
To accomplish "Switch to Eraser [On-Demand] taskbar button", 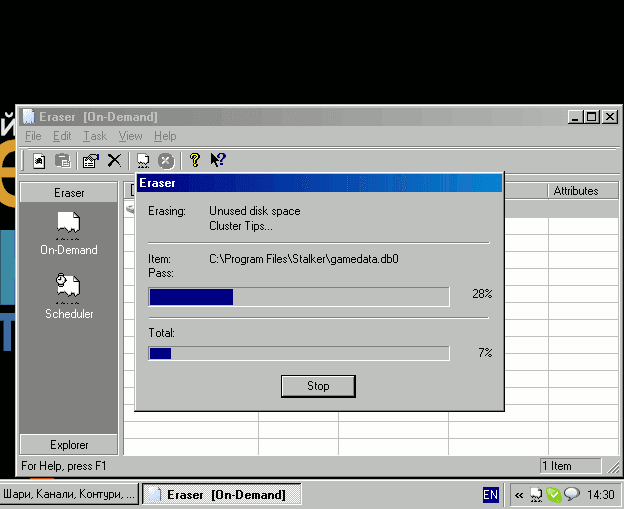I will (221, 494).
